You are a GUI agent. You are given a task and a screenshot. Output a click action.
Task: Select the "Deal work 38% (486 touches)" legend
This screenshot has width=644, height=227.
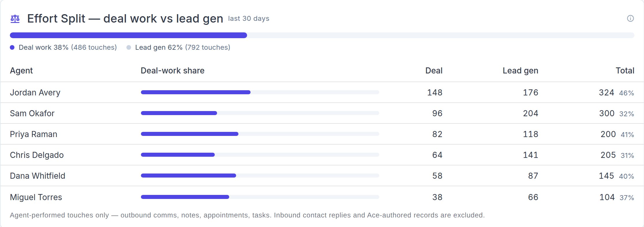pyautogui.click(x=64, y=47)
